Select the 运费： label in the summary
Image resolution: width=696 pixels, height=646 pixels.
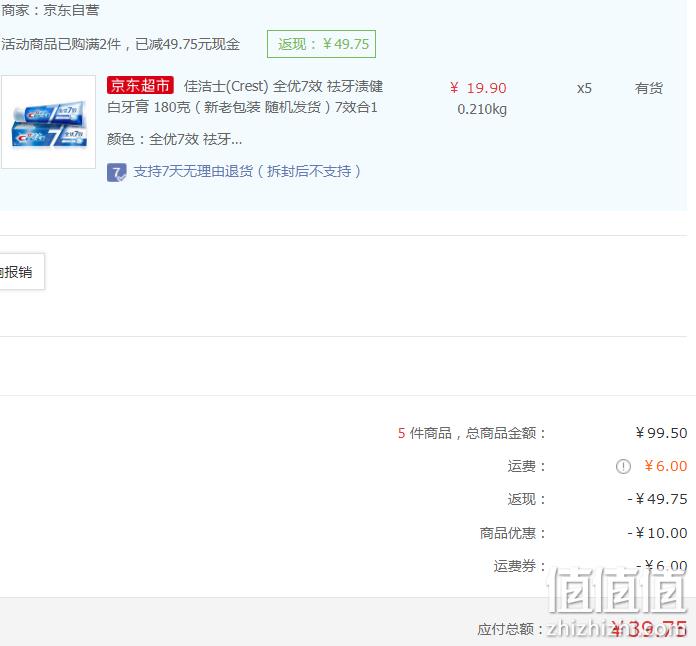pos(526,466)
